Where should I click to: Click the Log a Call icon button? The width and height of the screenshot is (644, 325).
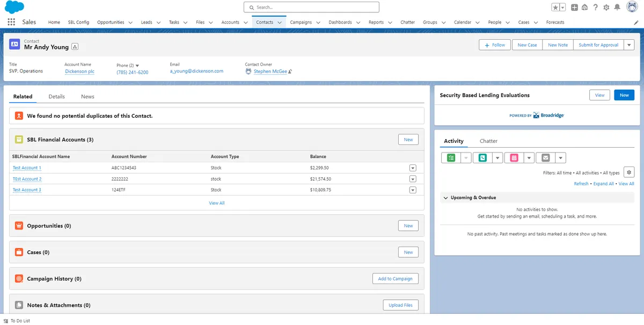click(483, 158)
